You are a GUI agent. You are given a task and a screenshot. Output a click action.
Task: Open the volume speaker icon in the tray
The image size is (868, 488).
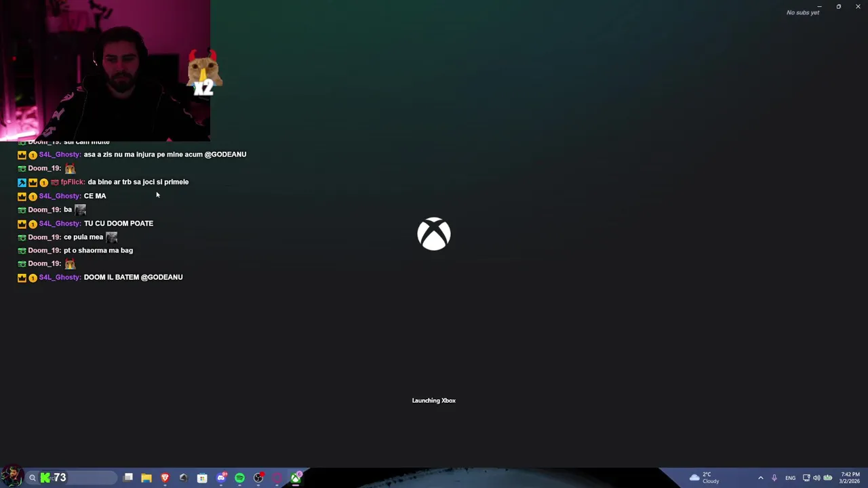click(x=816, y=478)
